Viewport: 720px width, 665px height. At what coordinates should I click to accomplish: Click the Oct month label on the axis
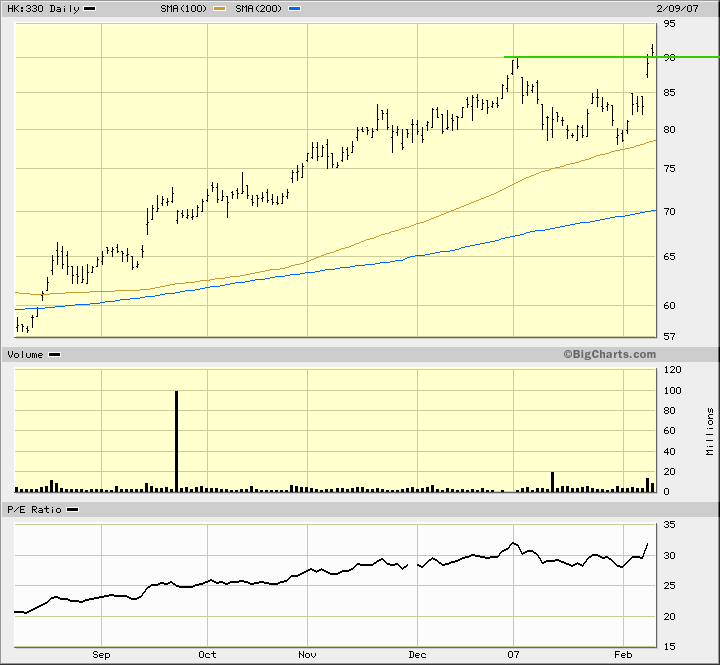(x=207, y=654)
